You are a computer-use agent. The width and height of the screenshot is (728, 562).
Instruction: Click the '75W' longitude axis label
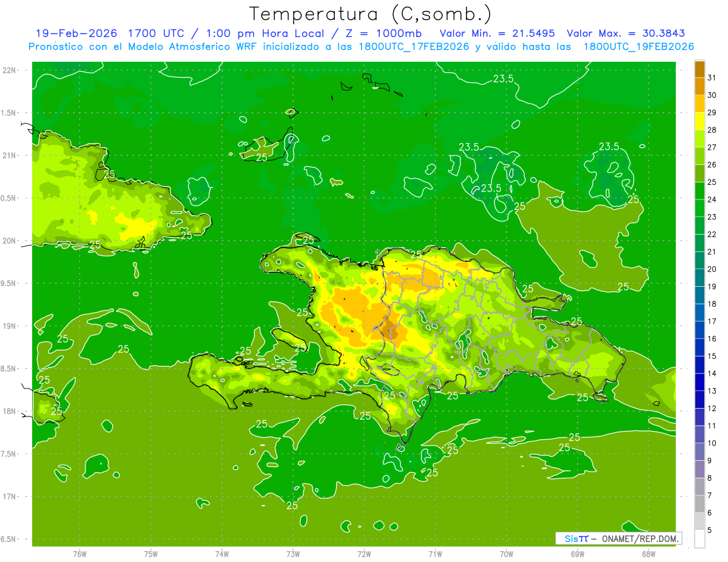pos(150,554)
